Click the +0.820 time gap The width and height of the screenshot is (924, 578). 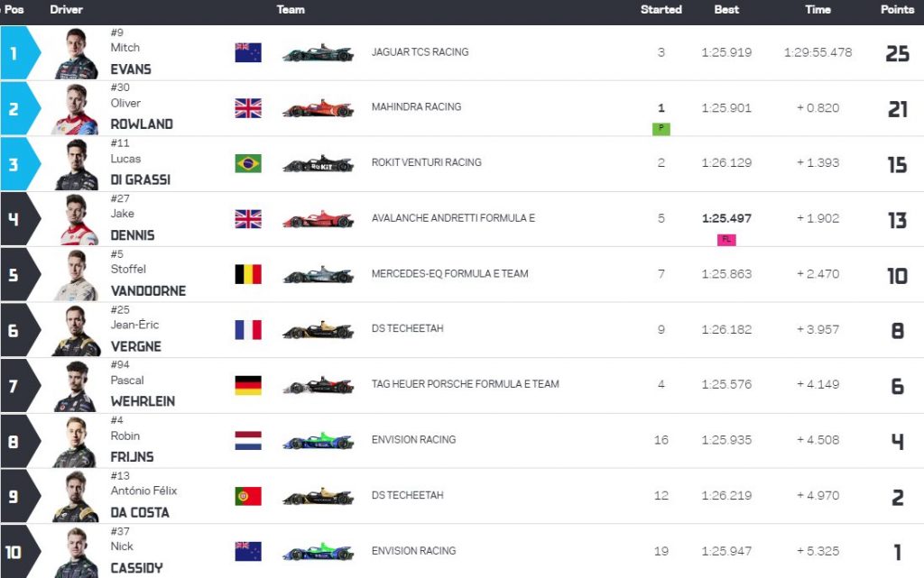818,108
